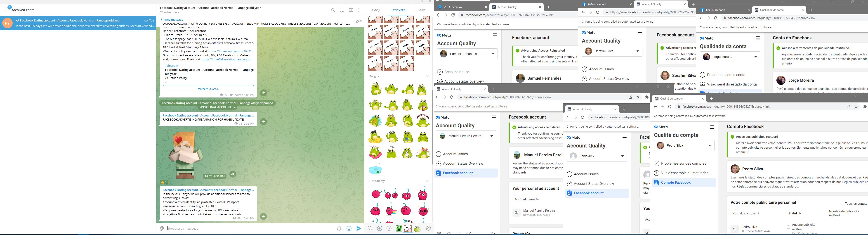Click the thumbs-up reaction under the sticker
Screen dimensions: 868x235
164,182
